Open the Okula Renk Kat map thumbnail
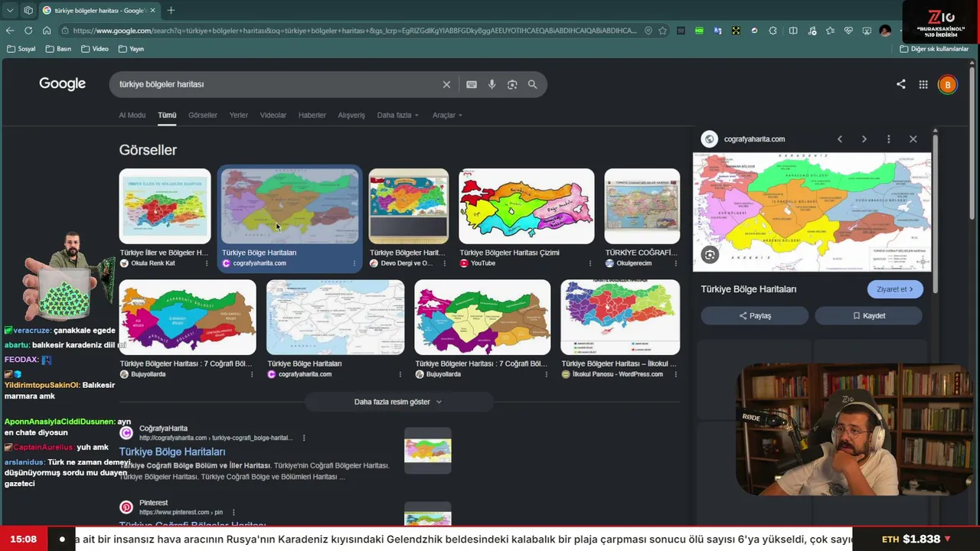Viewport: 980px width, 551px height. [165, 207]
